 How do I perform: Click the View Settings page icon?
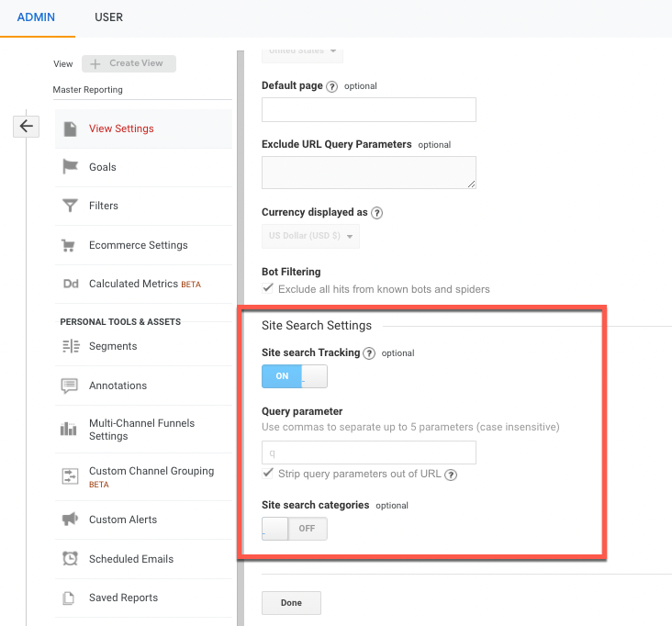70,129
